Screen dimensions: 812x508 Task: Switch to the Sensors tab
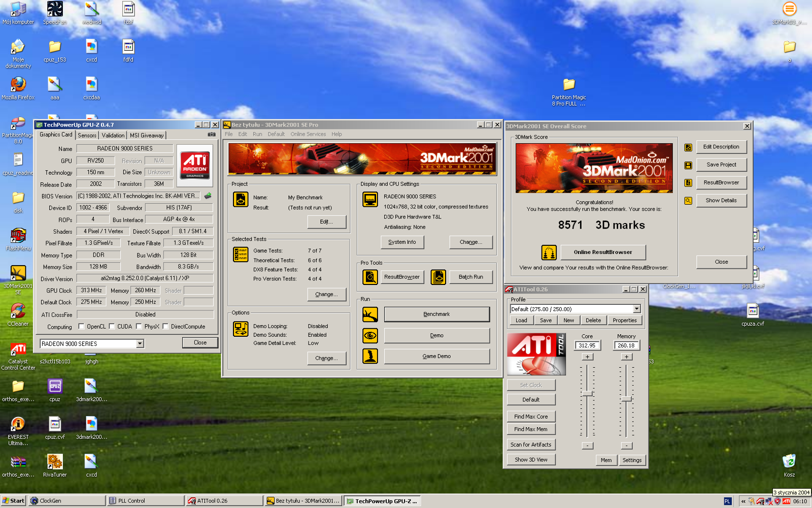(x=87, y=135)
